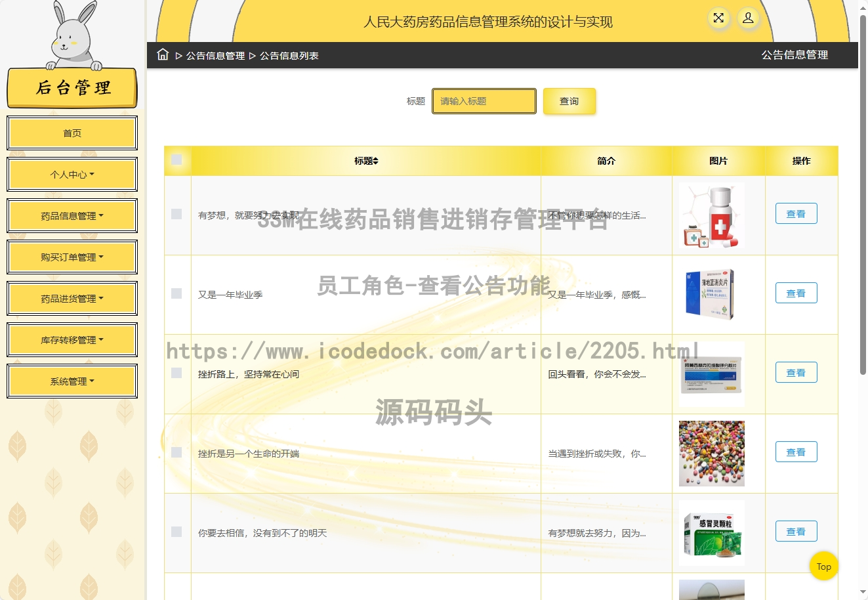Click 查看 for 挫折是另一个生命的开端

796,452
